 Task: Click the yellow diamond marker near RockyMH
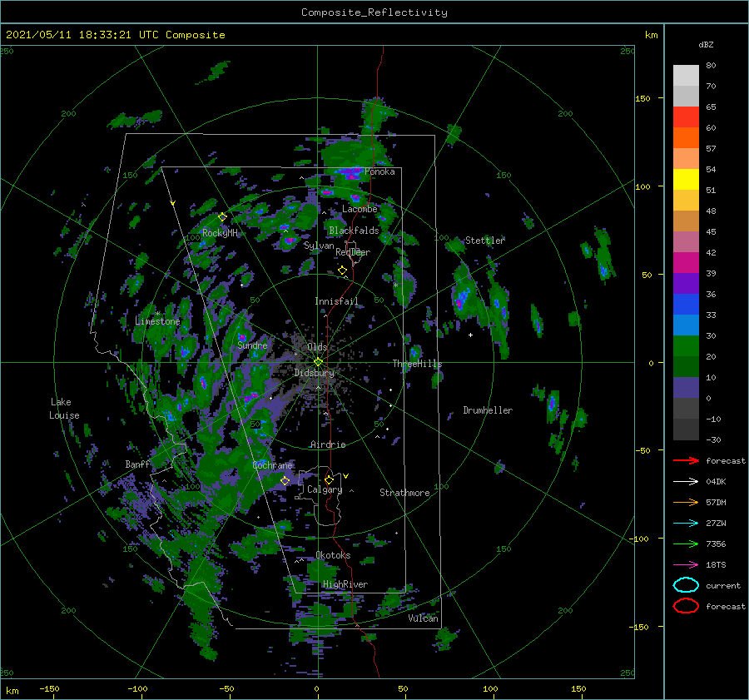click(x=222, y=217)
